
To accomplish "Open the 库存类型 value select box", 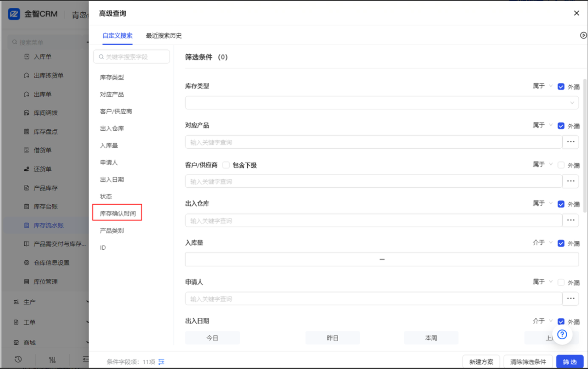I will 382,102.
